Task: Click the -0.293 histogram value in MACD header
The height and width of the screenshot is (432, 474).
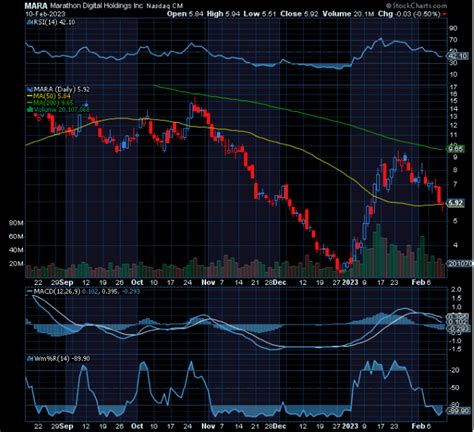Action: [130, 292]
